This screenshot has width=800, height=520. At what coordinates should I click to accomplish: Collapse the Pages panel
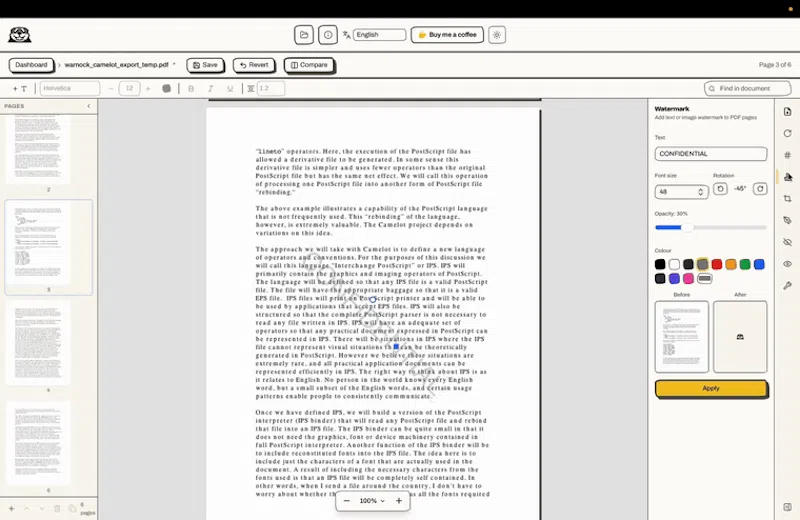coord(89,106)
